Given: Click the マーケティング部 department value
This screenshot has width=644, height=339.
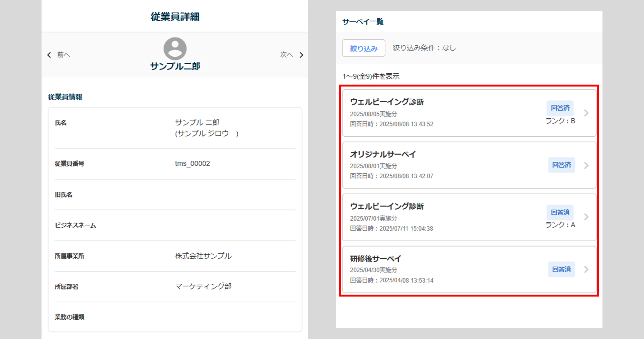Looking at the screenshot, I should (x=203, y=286).
